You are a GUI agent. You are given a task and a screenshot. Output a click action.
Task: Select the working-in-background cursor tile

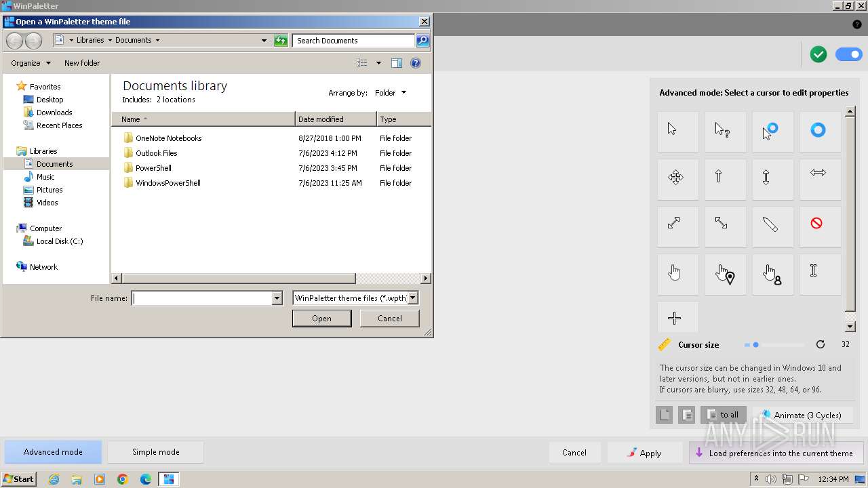pyautogui.click(x=772, y=132)
